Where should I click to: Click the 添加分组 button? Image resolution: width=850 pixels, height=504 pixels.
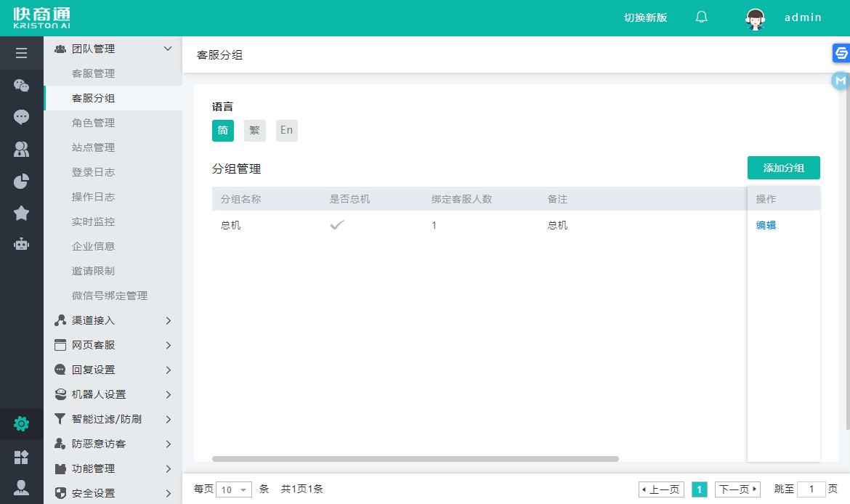(783, 168)
